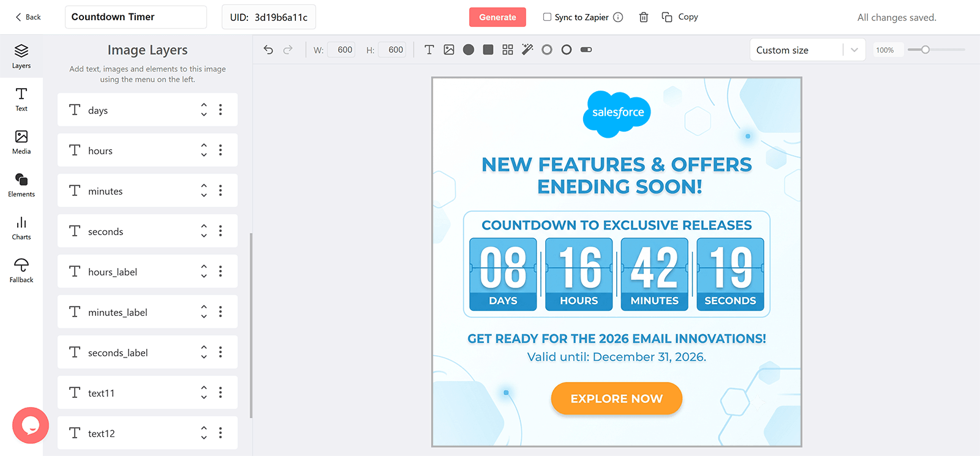Select the Salesforce logo on canvas
Viewport: 980px width, 456px height.
617,114
